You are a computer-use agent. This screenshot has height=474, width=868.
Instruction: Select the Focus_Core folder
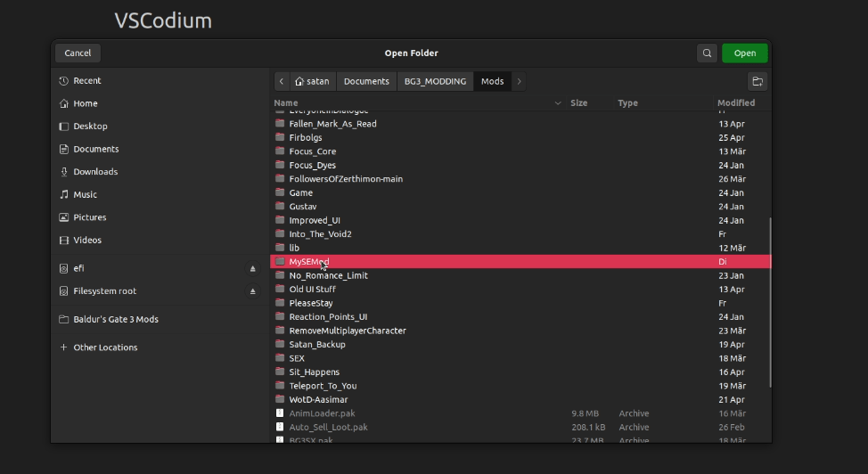click(x=520, y=151)
